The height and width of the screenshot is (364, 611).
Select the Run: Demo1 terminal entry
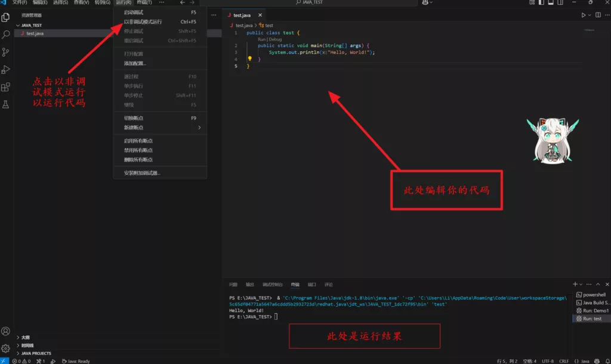[x=595, y=311]
